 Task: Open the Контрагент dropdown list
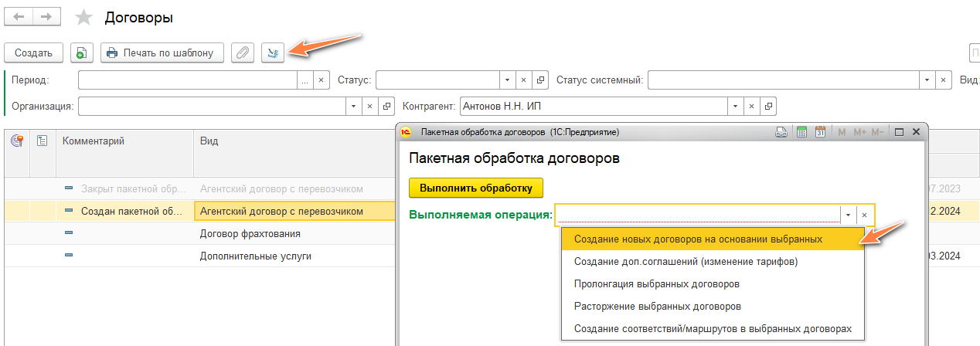pyautogui.click(x=733, y=106)
